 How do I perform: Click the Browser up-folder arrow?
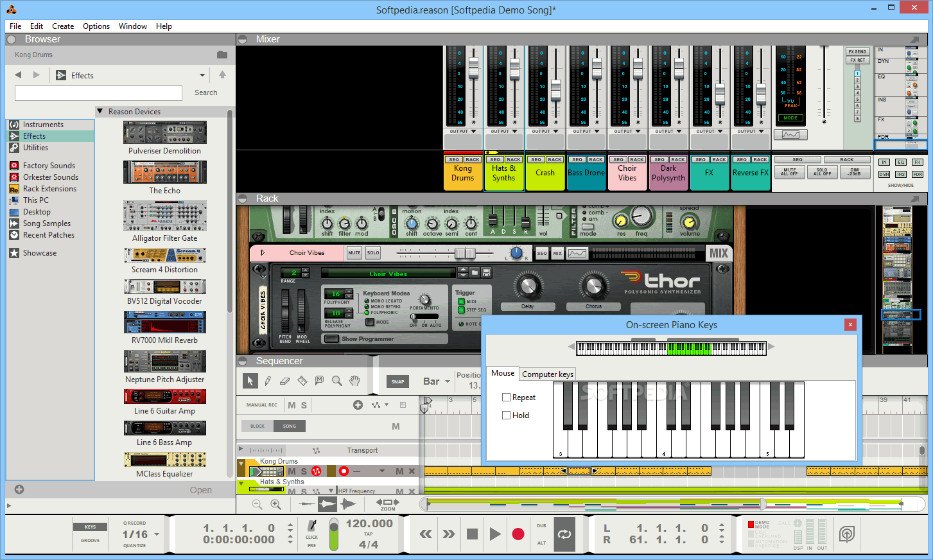(222, 75)
